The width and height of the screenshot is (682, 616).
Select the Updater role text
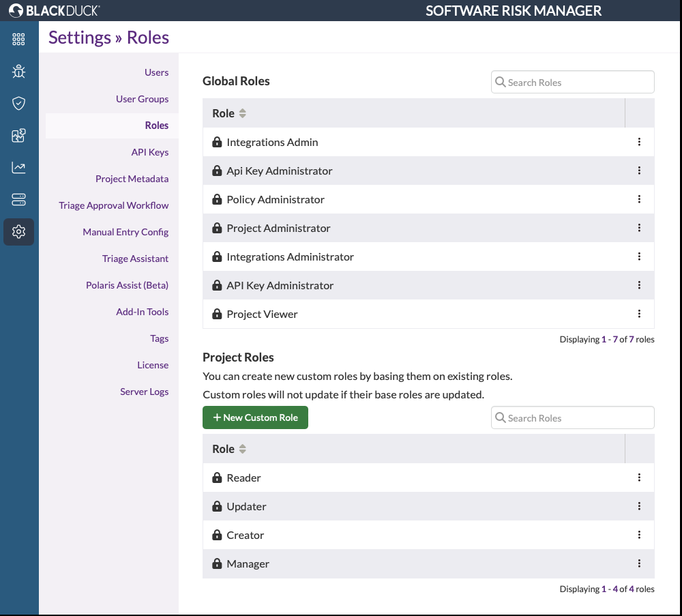246,506
